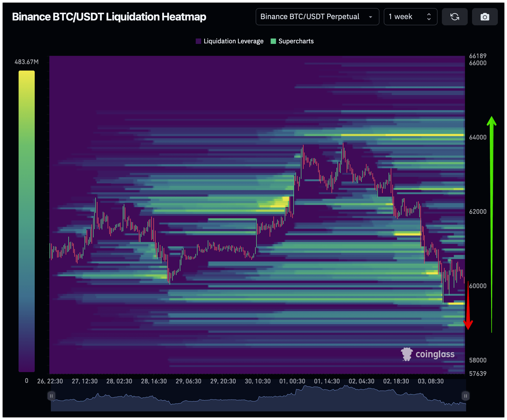Click the 28, 16:30 time axis label
This screenshot has width=507, height=420.
(154, 381)
